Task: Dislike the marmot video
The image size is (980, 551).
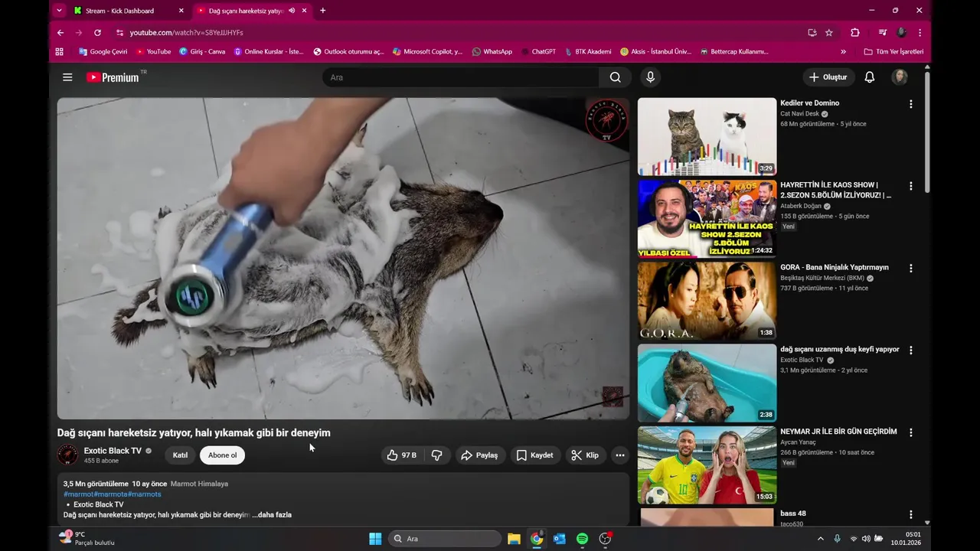Action: click(x=436, y=455)
